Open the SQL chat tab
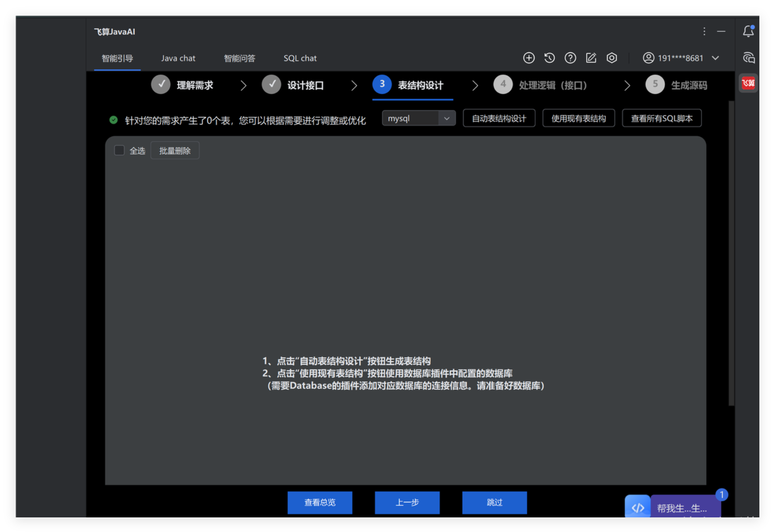The height and width of the screenshot is (532, 774). (x=300, y=58)
